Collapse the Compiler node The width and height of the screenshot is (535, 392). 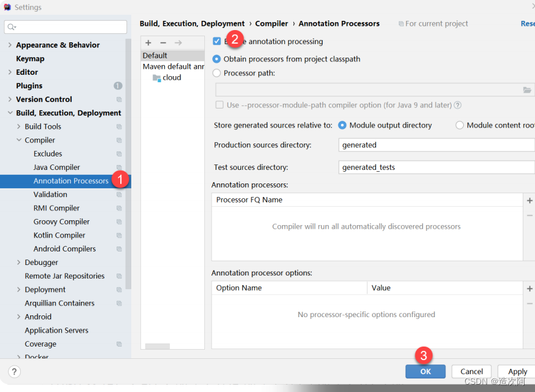point(18,140)
